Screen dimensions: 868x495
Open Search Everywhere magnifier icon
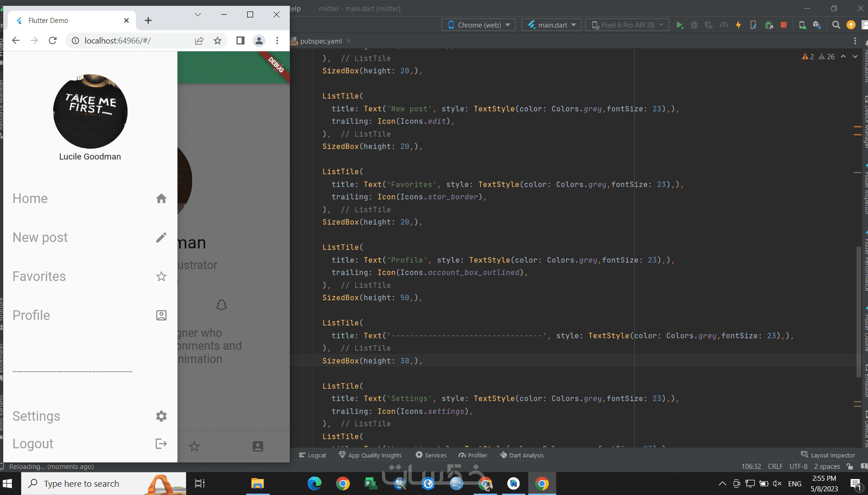(836, 25)
